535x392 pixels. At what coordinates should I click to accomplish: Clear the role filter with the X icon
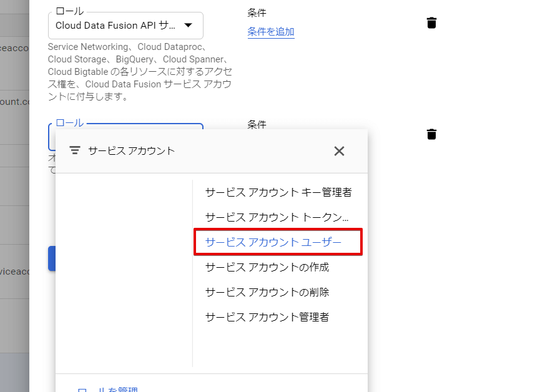tap(339, 151)
